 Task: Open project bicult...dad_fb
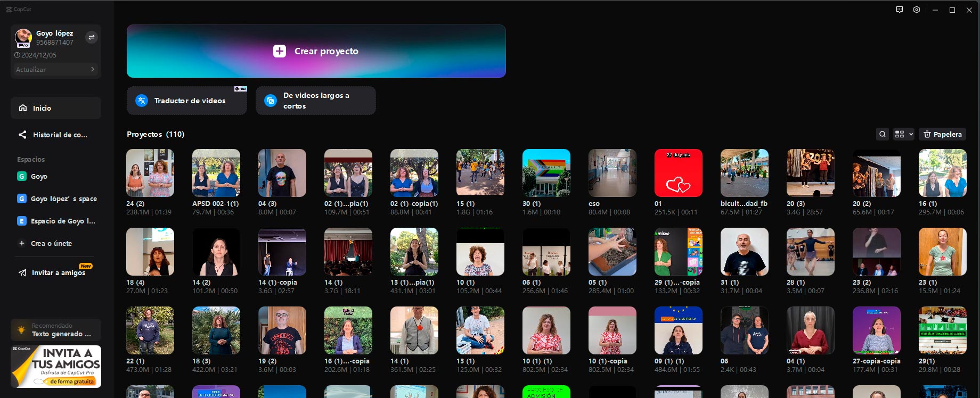745,173
